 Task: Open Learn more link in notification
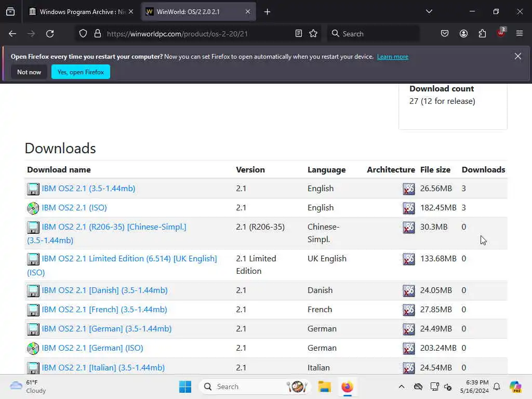[x=393, y=57]
